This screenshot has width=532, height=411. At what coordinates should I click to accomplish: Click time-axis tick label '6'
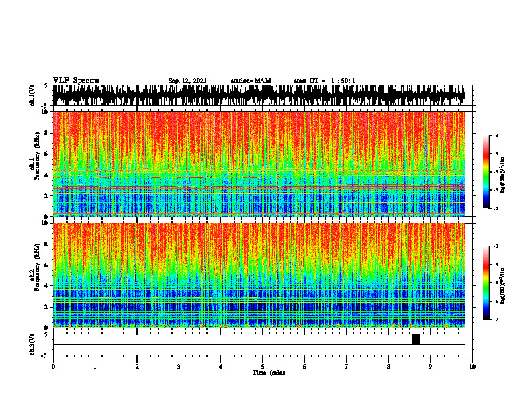(305, 367)
